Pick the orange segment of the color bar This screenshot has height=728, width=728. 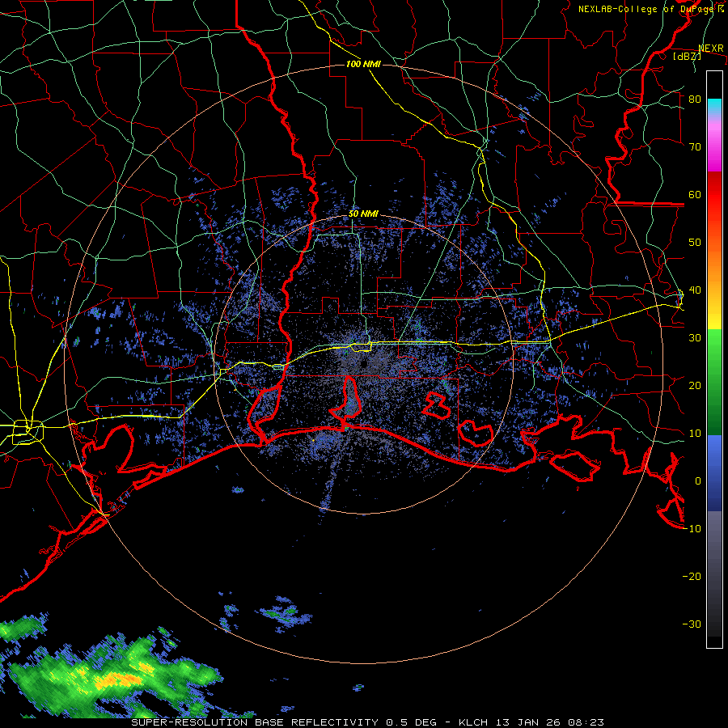[x=714, y=265]
